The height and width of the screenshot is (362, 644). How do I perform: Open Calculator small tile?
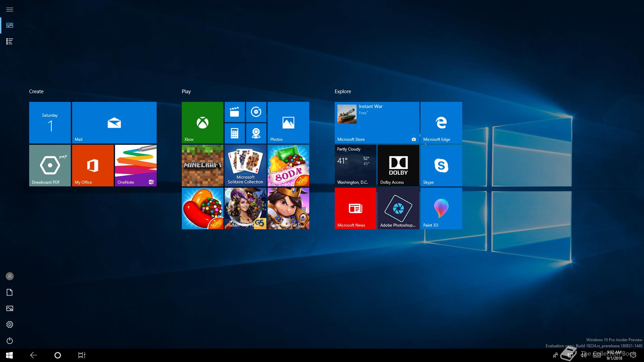[x=235, y=133]
